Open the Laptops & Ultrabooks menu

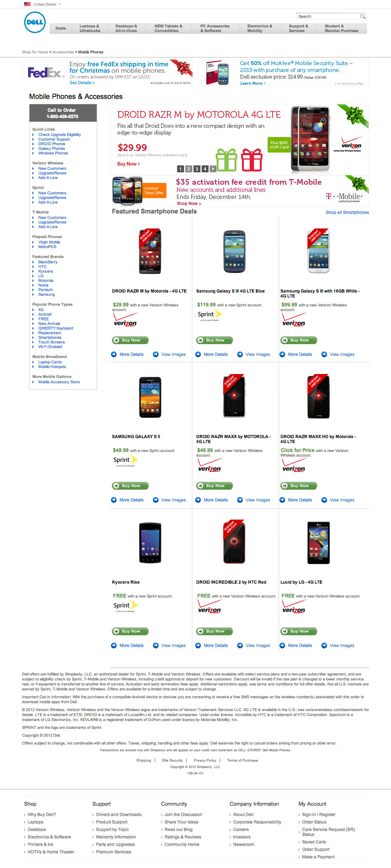(90, 28)
